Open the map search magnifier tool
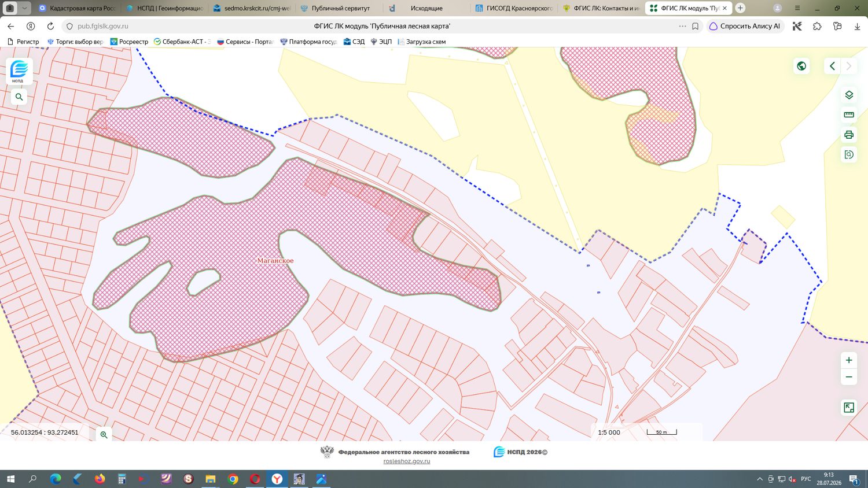Image resolution: width=868 pixels, height=488 pixels. [x=19, y=97]
